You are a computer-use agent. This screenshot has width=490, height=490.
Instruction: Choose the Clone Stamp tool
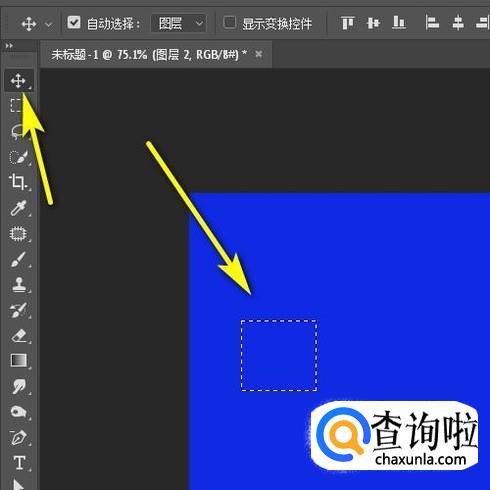tap(19, 285)
